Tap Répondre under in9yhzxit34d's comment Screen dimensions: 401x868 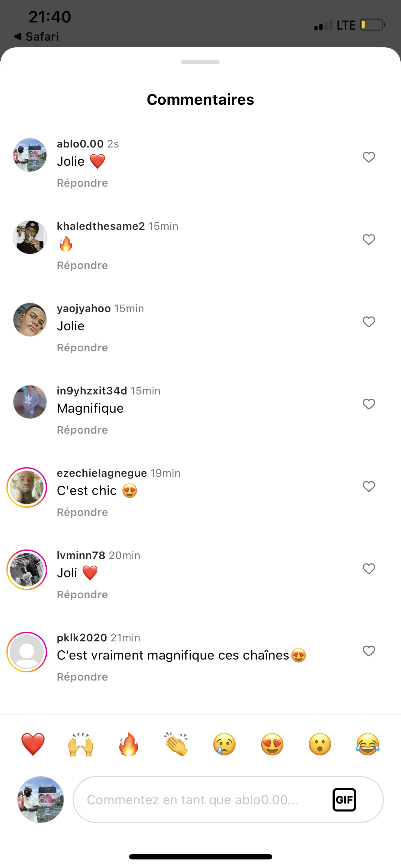(82, 430)
